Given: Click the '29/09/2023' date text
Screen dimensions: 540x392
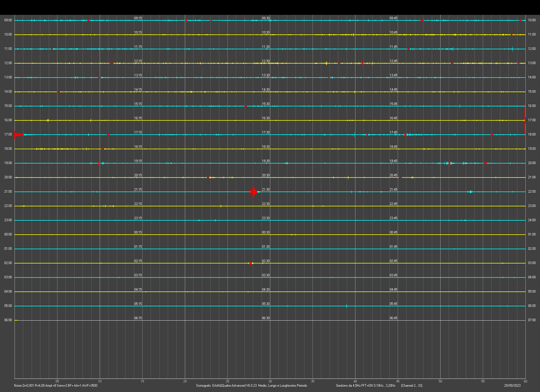Looking at the screenshot, I should [x=512, y=386].
